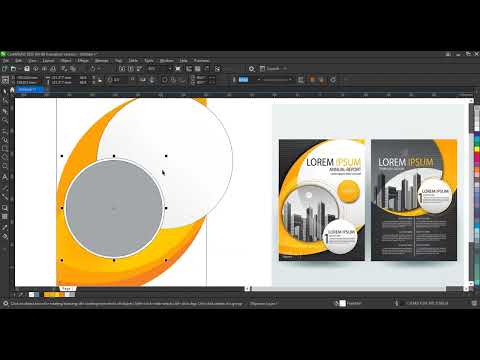Open the Launch dropdown arrow
The width and height of the screenshot is (480, 360).
click(285, 69)
